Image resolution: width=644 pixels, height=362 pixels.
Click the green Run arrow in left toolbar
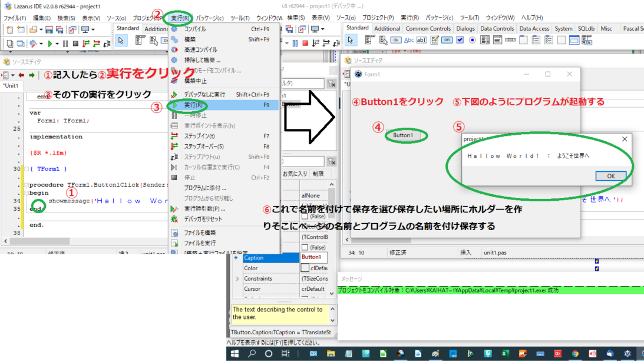[x=50, y=44]
